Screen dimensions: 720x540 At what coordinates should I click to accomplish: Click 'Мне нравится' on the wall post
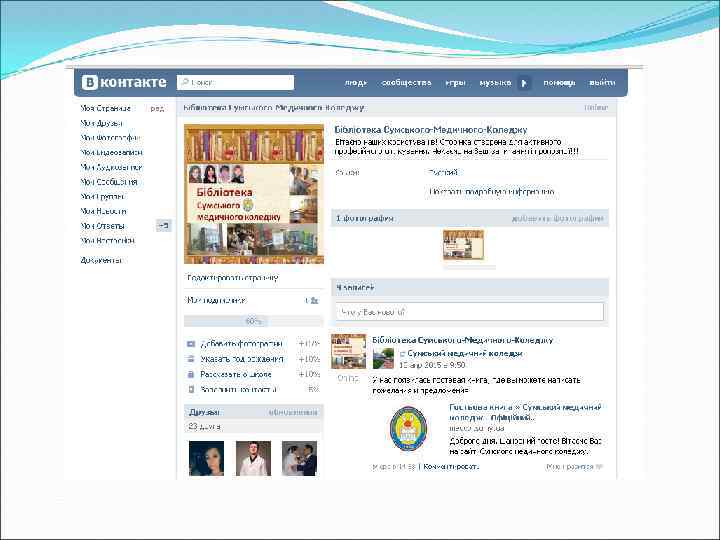tap(574, 467)
